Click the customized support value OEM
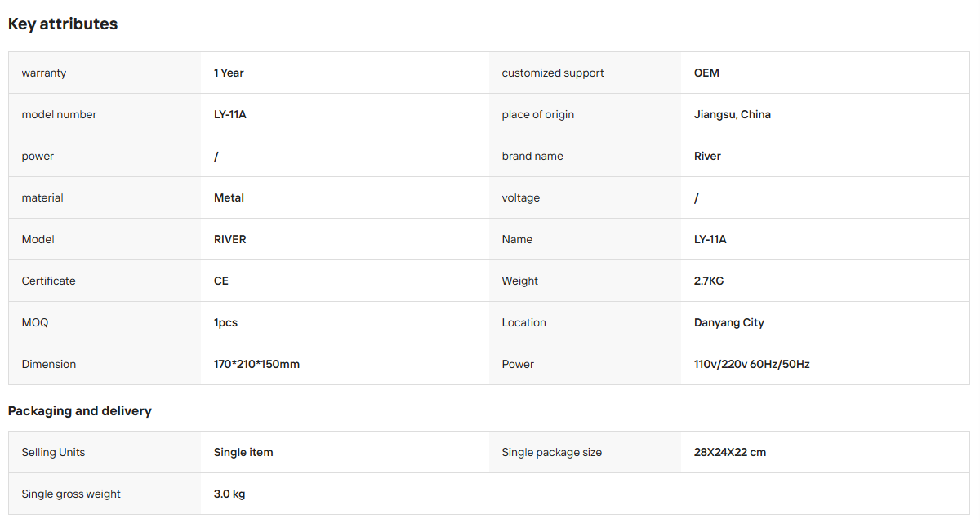 click(x=706, y=73)
